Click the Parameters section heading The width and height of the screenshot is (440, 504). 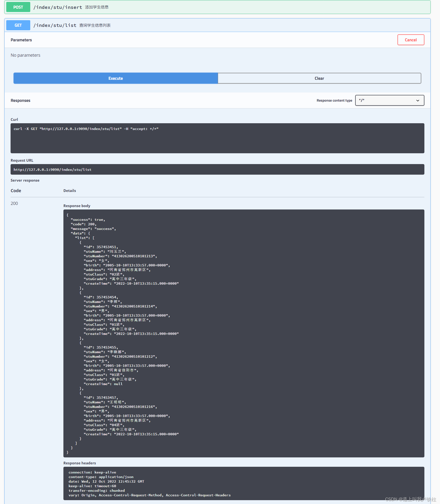click(x=21, y=40)
